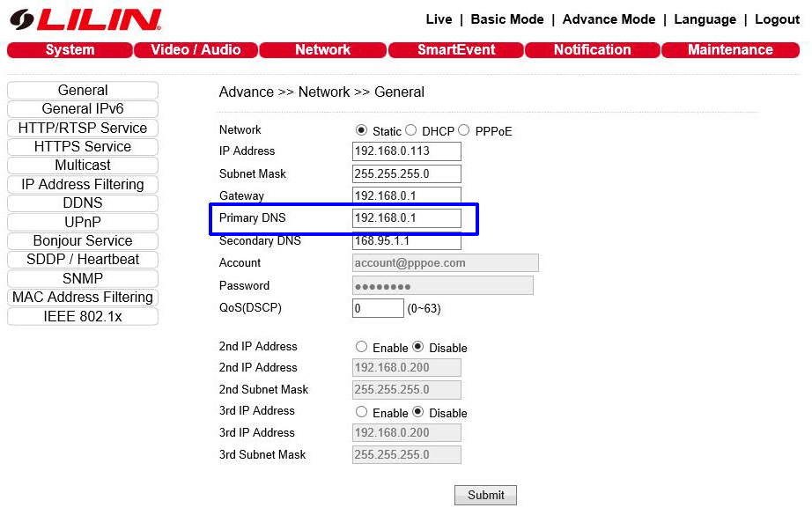Viewport: 812px width, 530px height.
Task: Open the Language settings link
Action: [x=705, y=19]
